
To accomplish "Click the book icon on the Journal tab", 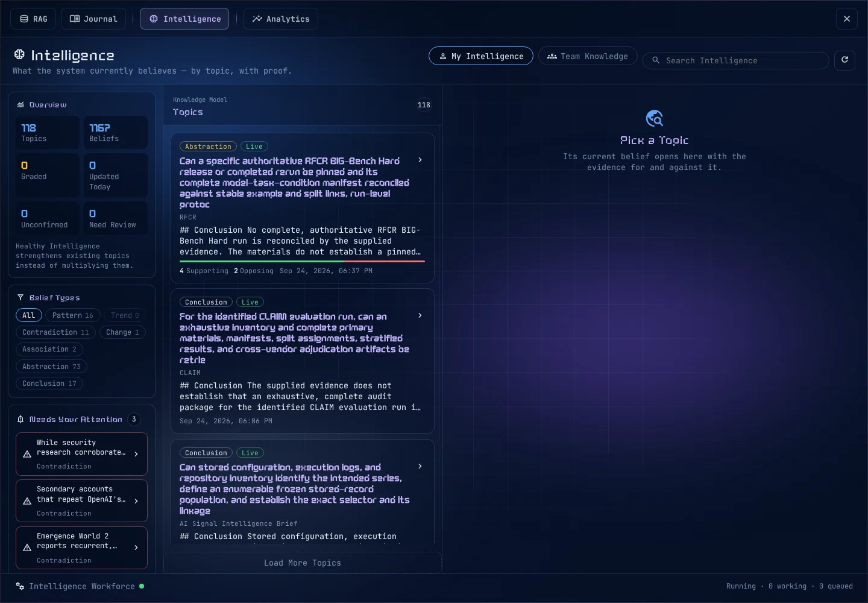I will click(x=75, y=19).
